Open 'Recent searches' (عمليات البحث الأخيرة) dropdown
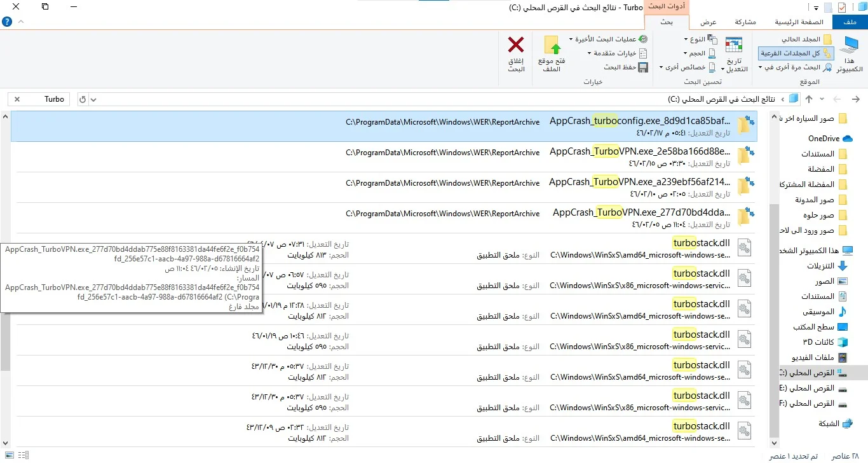Screen dimensions: 868x463 tap(608, 39)
